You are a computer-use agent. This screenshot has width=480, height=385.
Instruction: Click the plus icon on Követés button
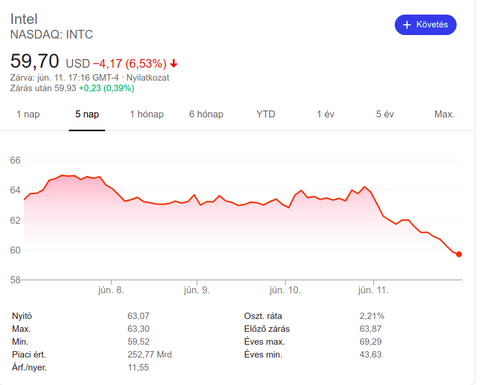407,25
